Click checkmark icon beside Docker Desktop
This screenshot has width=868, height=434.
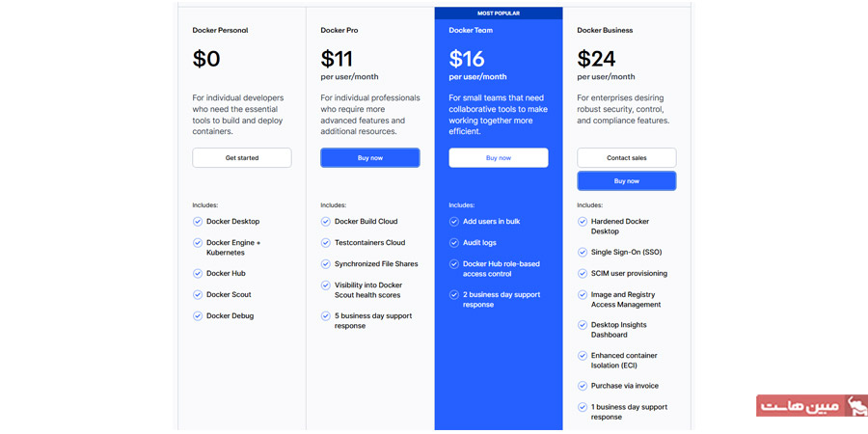point(198,222)
